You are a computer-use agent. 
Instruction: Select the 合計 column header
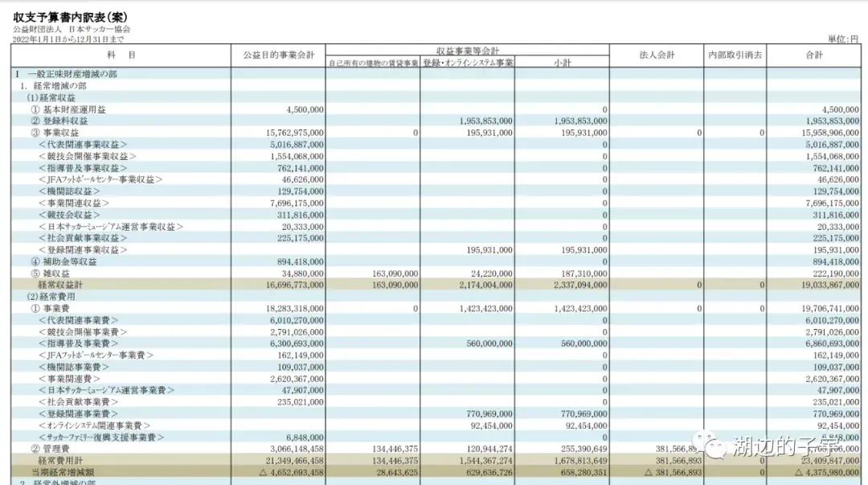tap(813, 55)
